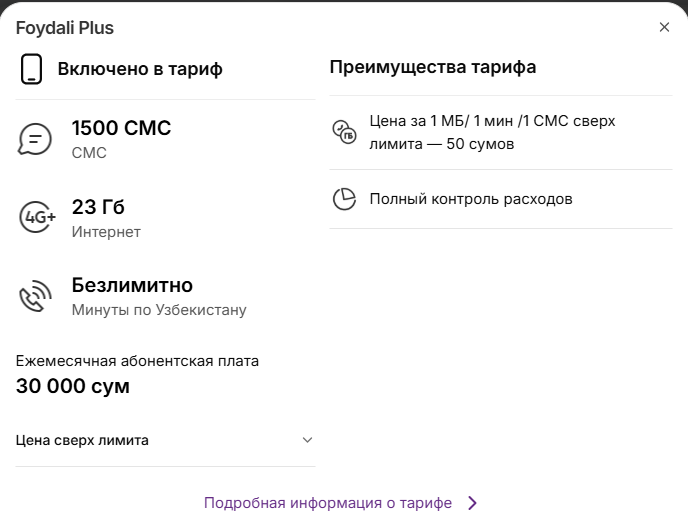This screenshot has width=688, height=530.
Task: Click the 4G+ internet icon
Action: point(36,217)
